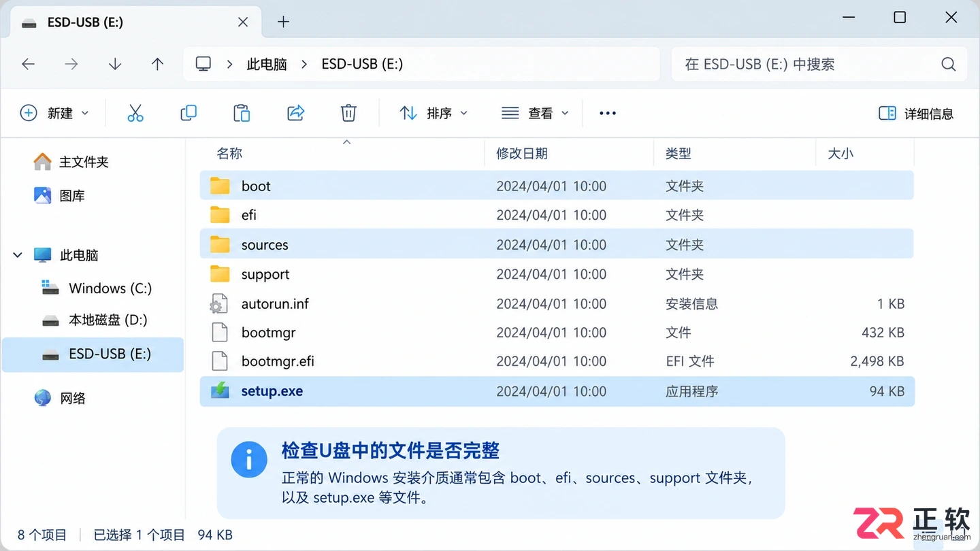This screenshot has width=980, height=551.
Task: Open the three-dot more options menu
Action: (x=608, y=113)
